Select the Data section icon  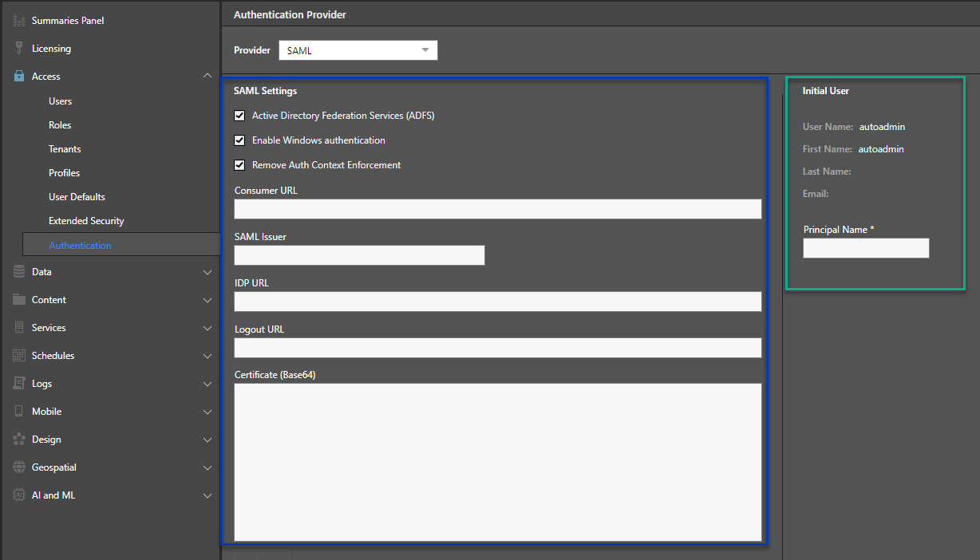[x=18, y=271]
